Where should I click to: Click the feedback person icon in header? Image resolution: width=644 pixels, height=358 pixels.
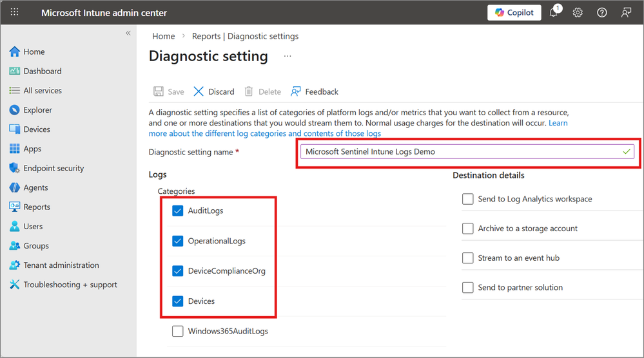625,13
